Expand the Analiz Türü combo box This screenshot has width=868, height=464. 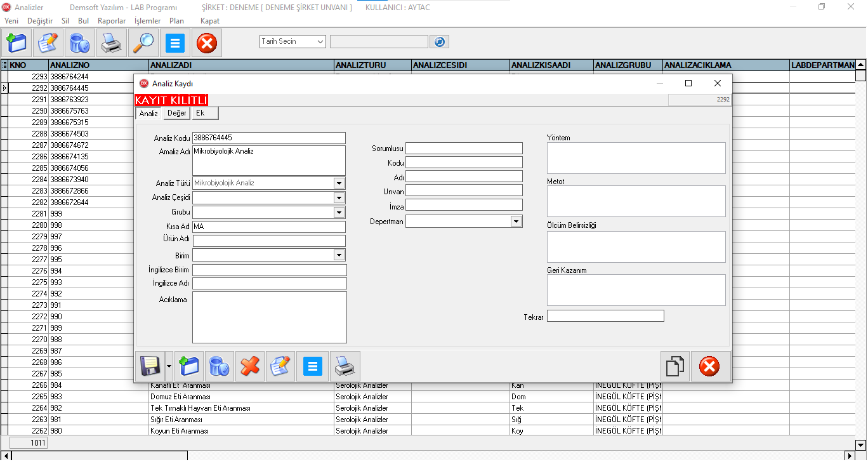[x=339, y=183]
